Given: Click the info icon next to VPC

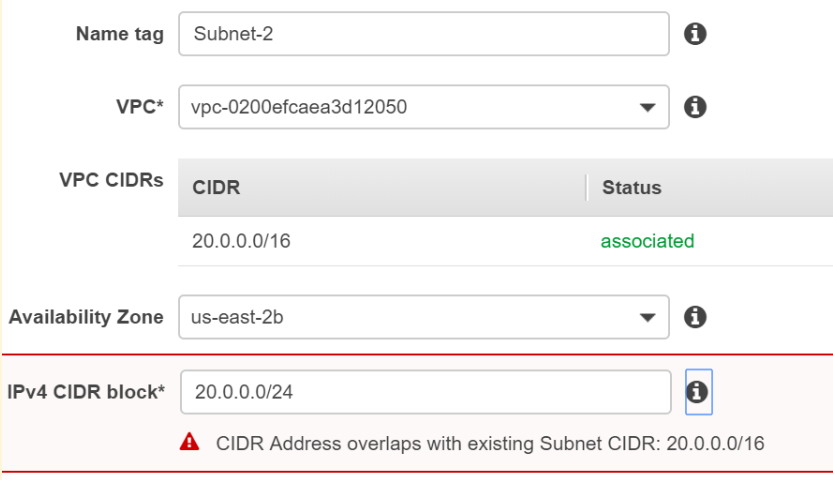Looking at the screenshot, I should [x=695, y=106].
